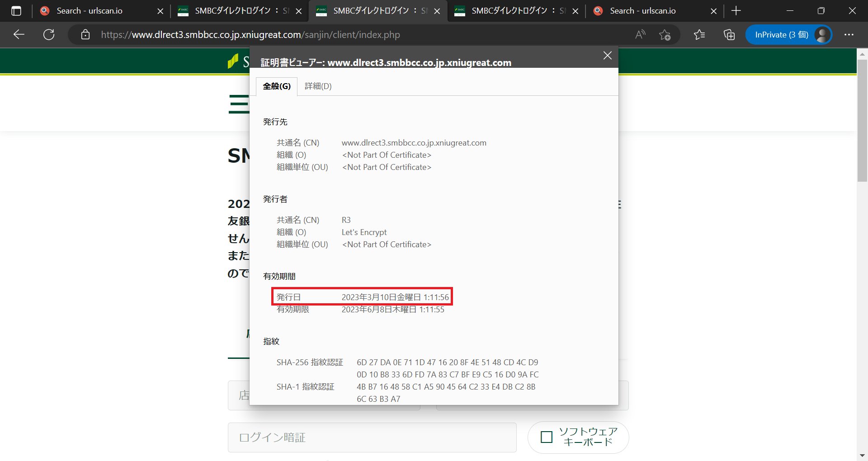Select the 詳細(D) tab
The image size is (868, 461).
[x=318, y=86]
